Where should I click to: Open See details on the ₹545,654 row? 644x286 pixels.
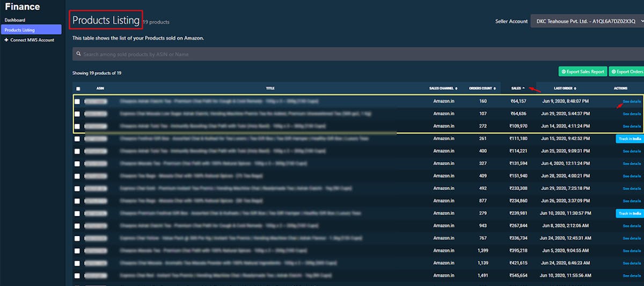pyautogui.click(x=632, y=276)
